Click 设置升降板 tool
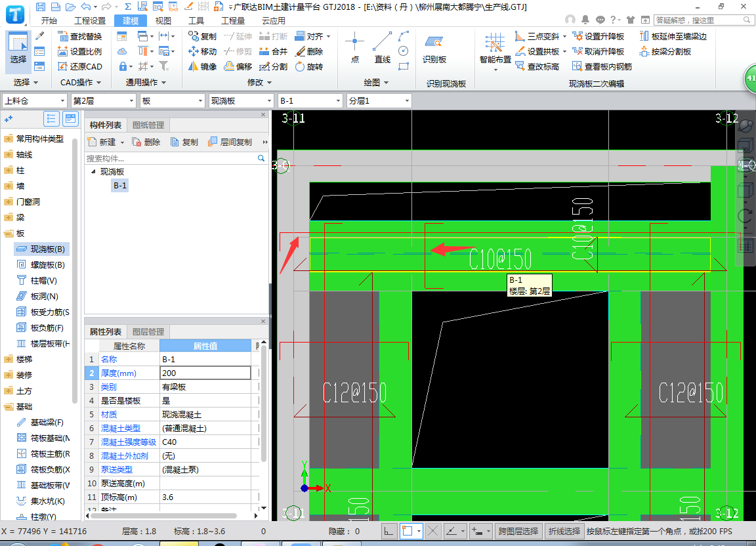The height and width of the screenshot is (546, 756). click(598, 37)
